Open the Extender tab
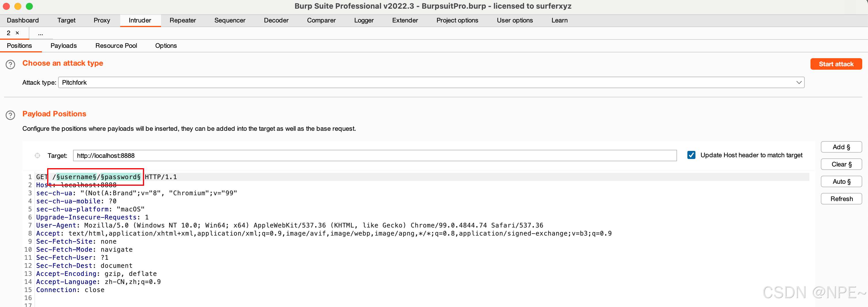This screenshot has height=307, width=868. (x=405, y=20)
